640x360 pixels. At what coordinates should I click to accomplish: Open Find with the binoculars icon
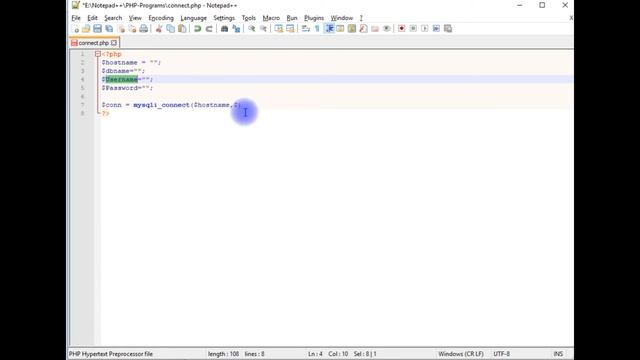[x=224, y=29]
